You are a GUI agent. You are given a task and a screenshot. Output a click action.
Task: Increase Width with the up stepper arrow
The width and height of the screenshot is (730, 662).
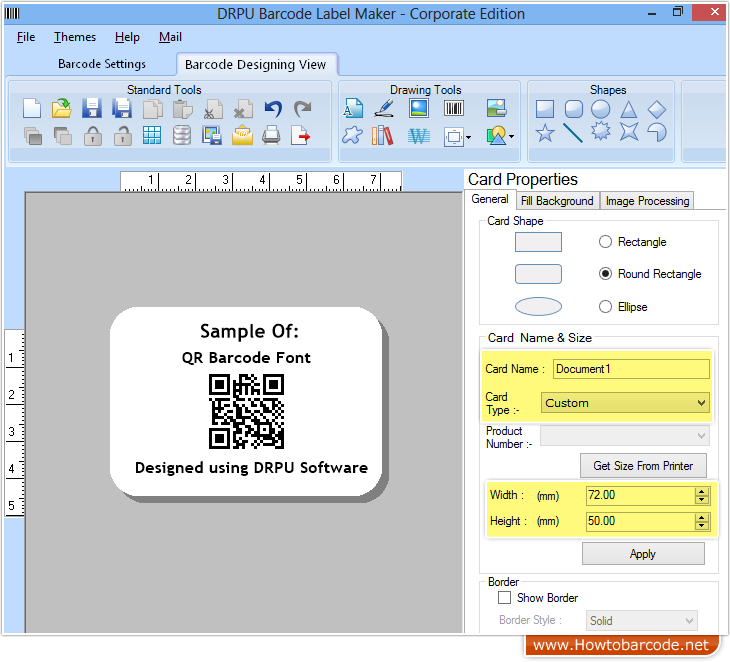[702, 491]
